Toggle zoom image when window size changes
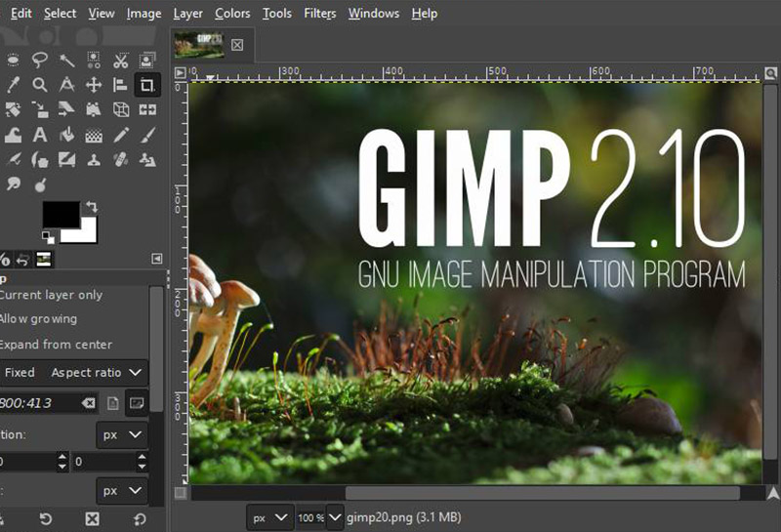This screenshot has height=532, width=781. (770, 74)
